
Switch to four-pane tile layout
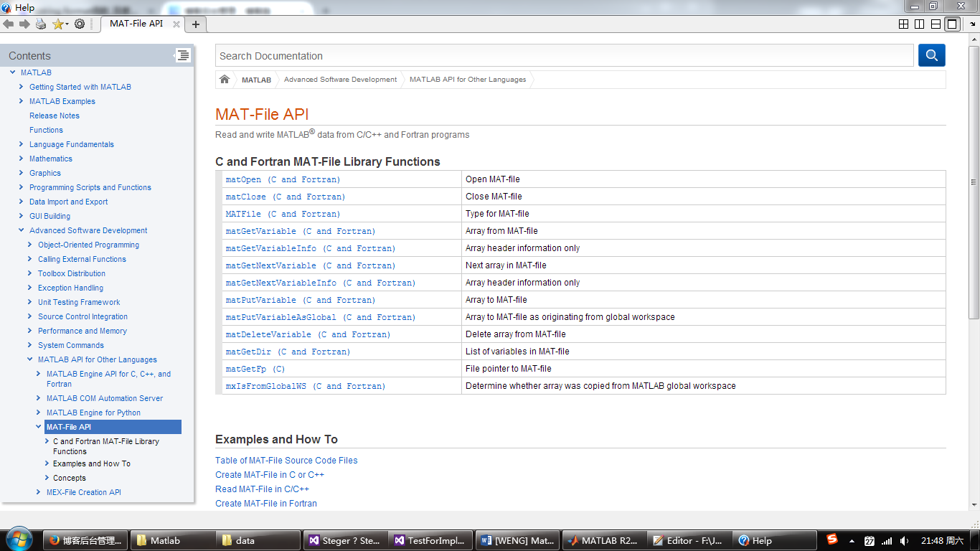coord(904,24)
